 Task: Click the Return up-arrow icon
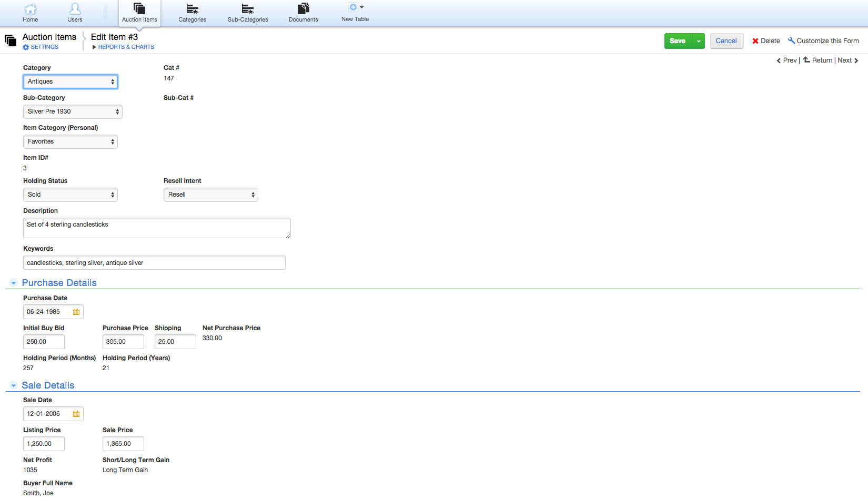click(x=806, y=60)
